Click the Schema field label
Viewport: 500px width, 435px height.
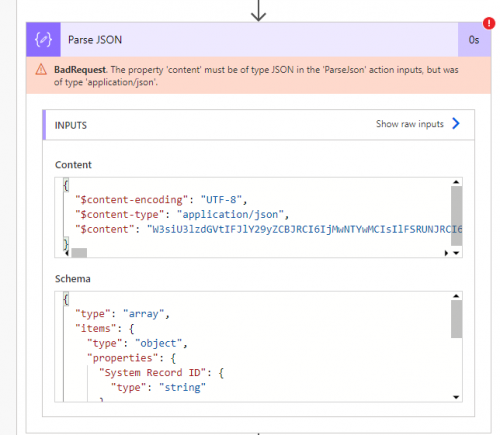point(73,279)
